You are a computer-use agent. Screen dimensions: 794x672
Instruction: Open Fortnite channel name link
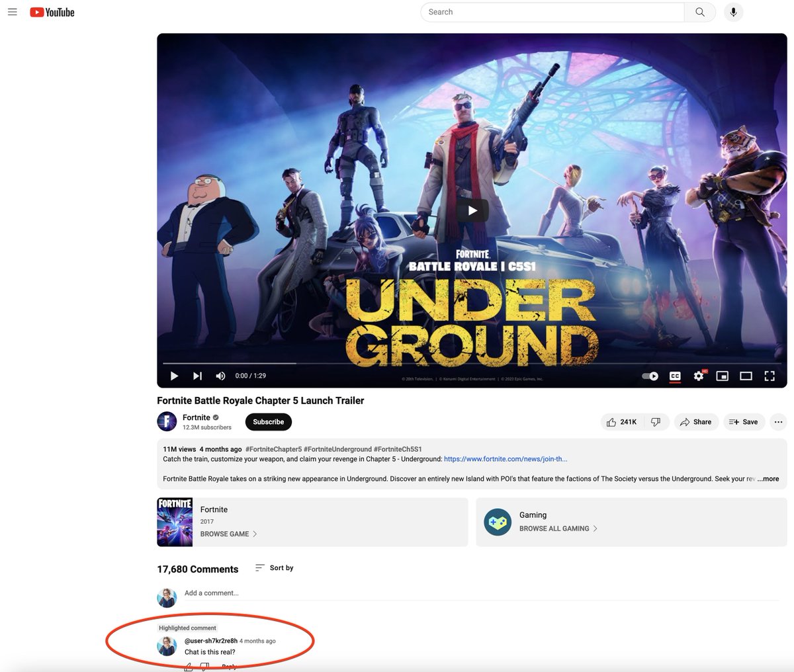tap(197, 417)
